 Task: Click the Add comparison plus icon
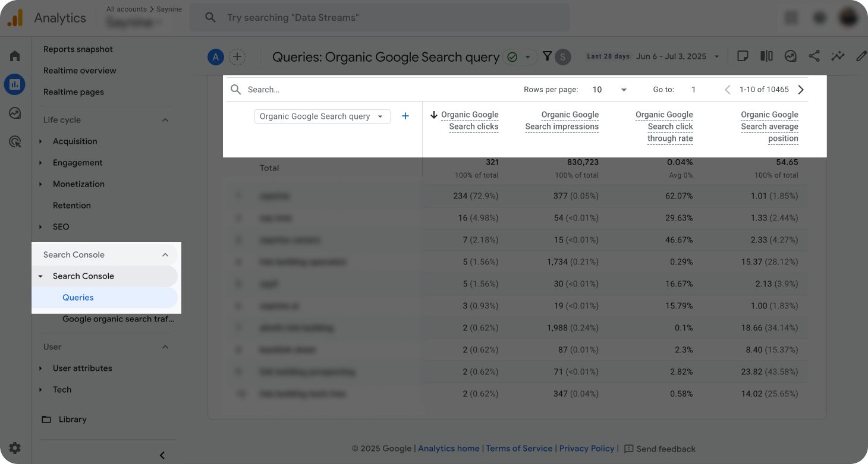click(237, 57)
